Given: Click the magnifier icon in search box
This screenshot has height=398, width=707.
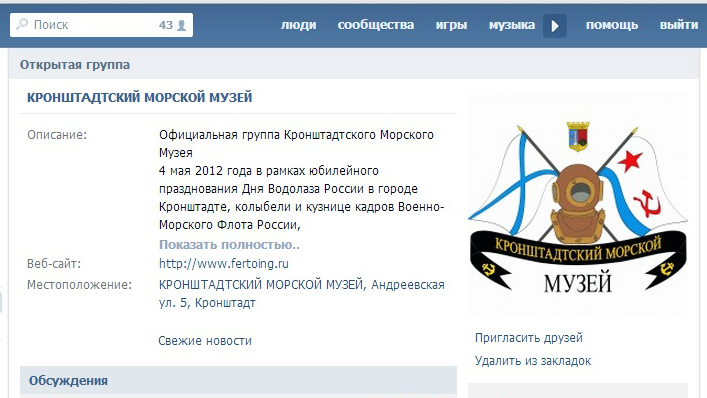Looking at the screenshot, I should pos(22,24).
